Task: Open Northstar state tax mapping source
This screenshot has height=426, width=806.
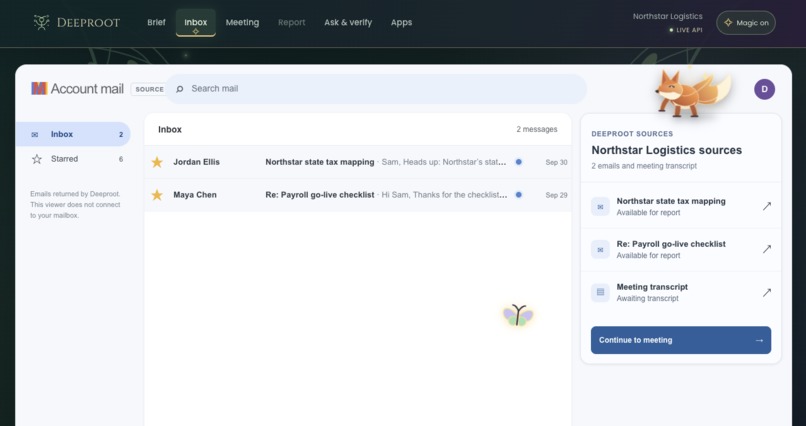Action: coord(681,207)
